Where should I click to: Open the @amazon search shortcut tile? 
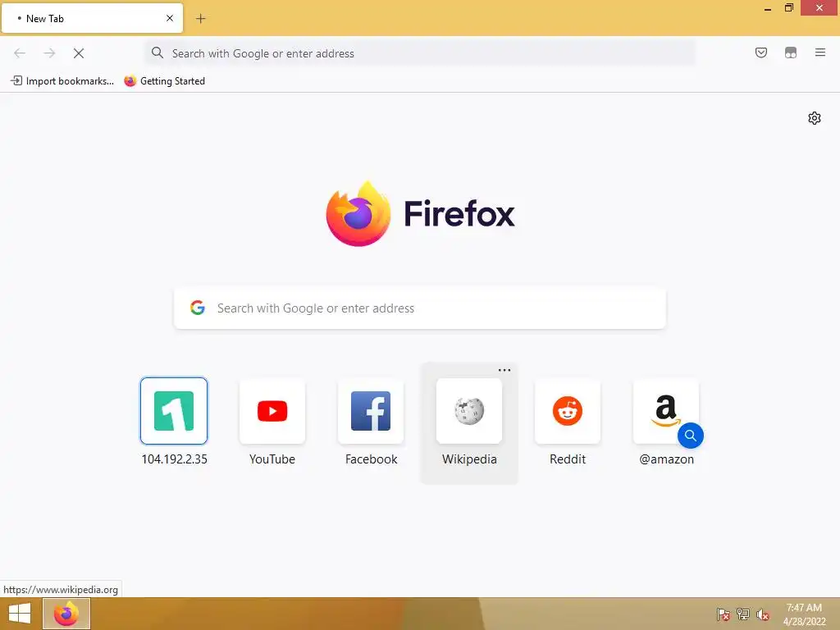tap(666, 411)
